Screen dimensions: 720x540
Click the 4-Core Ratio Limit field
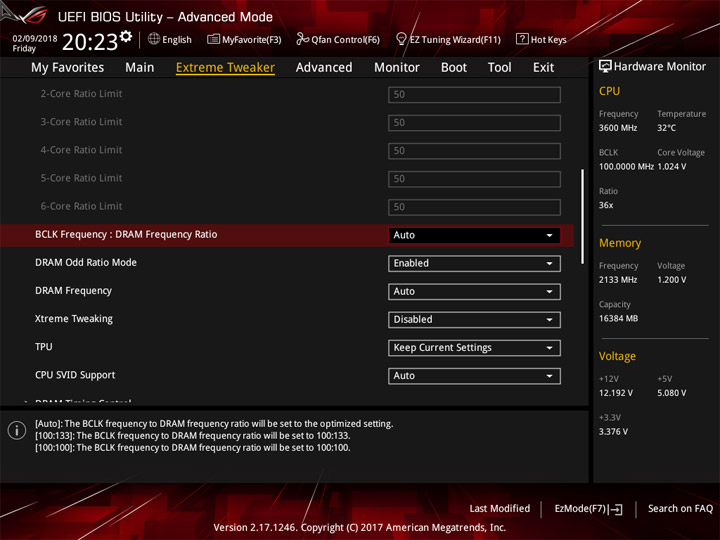tap(474, 151)
